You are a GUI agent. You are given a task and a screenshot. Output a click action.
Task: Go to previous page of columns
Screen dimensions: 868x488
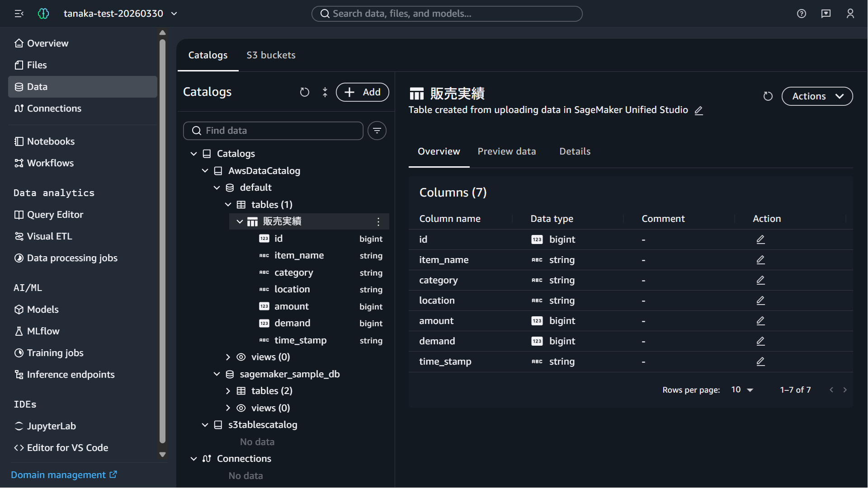point(831,389)
